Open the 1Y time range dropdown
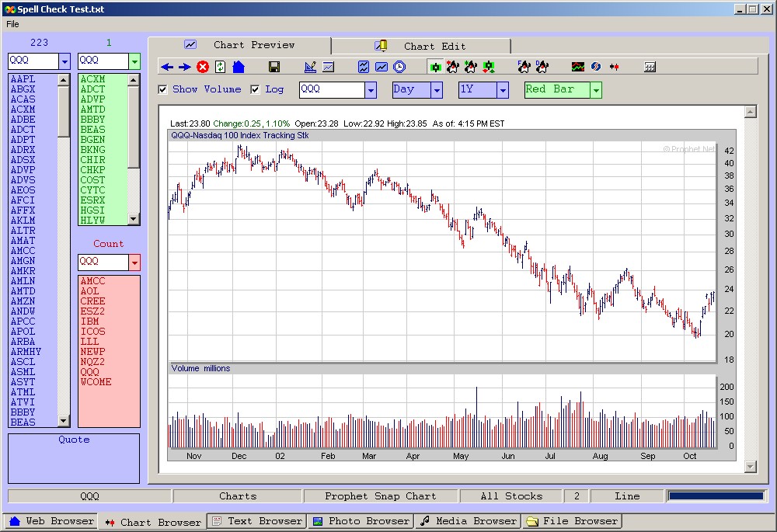This screenshot has height=532, width=777. (x=503, y=90)
